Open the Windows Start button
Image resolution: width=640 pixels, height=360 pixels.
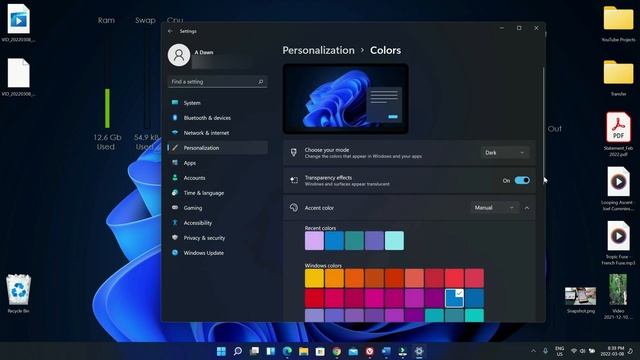221,351
